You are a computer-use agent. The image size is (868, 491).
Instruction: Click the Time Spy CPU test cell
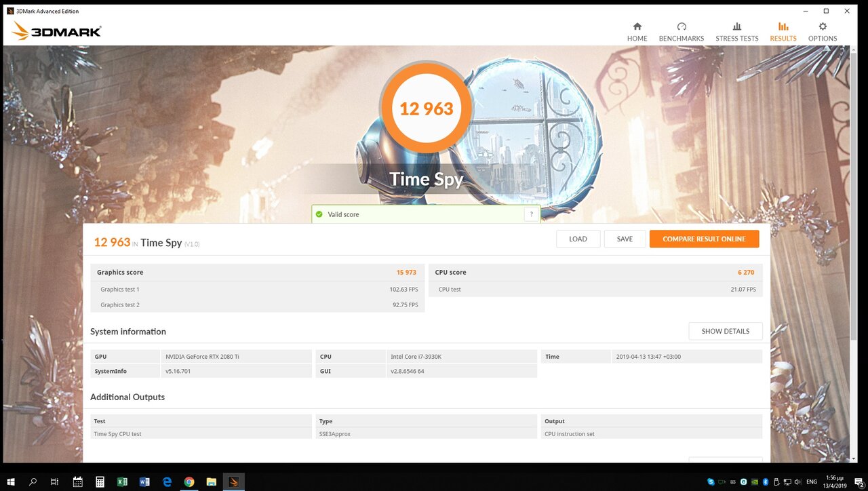[201, 434]
